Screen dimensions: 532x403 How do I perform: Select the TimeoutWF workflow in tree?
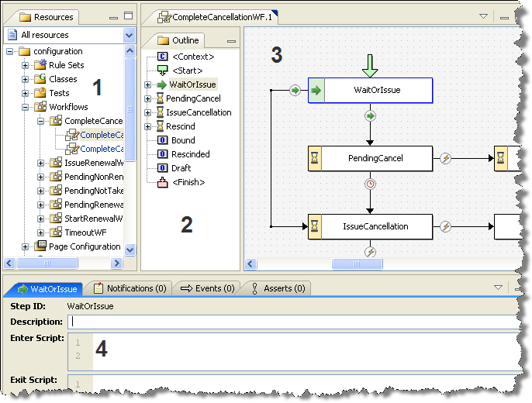85,232
